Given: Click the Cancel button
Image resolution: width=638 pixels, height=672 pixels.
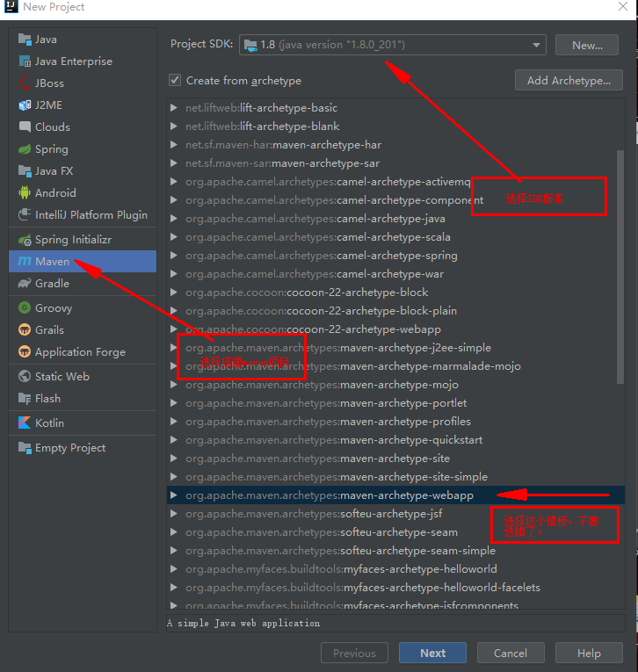Looking at the screenshot, I should click(511, 653).
